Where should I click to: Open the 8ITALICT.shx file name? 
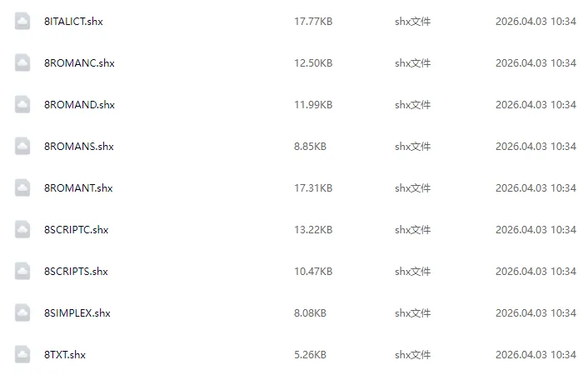(72, 22)
